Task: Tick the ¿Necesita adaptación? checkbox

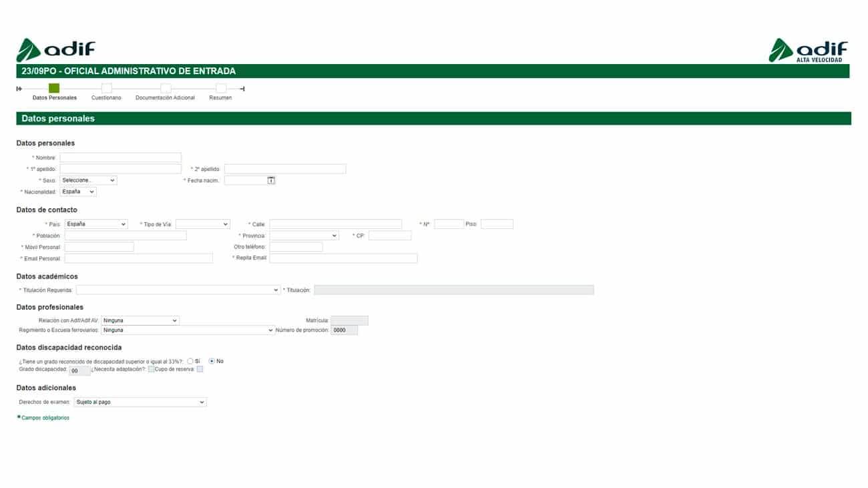Action: click(x=152, y=369)
